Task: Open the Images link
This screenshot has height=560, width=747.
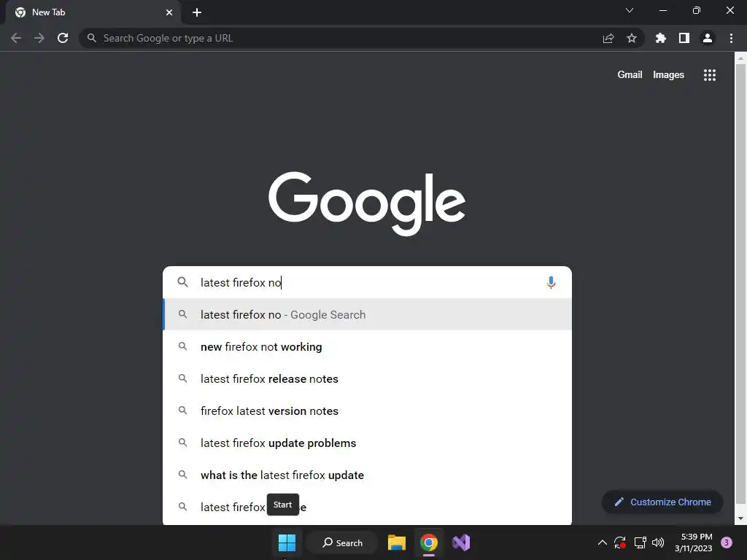Action: 668,75
